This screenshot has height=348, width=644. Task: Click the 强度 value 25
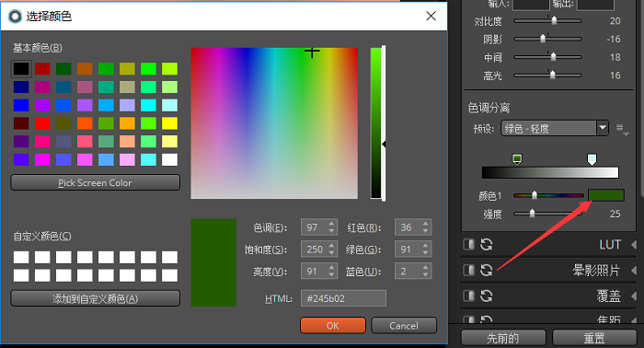(615, 214)
